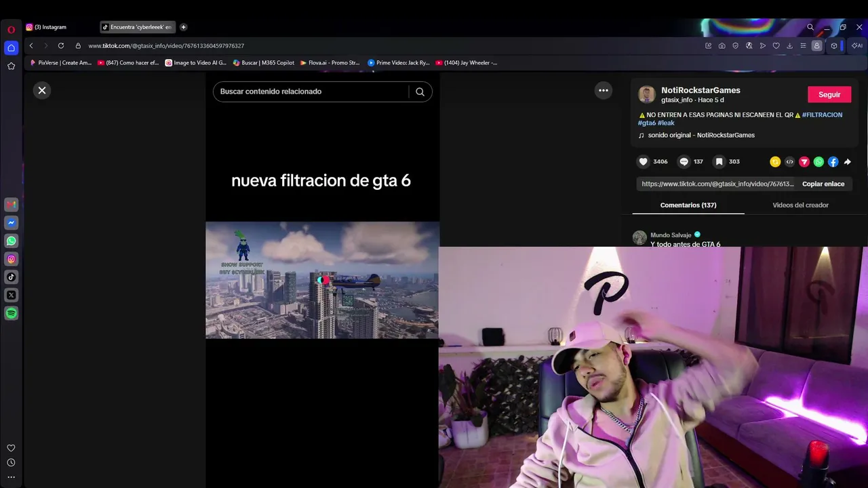Switch to 'Comentarios (137)' tab
Viewport: 868px width, 488px height.
(688, 205)
